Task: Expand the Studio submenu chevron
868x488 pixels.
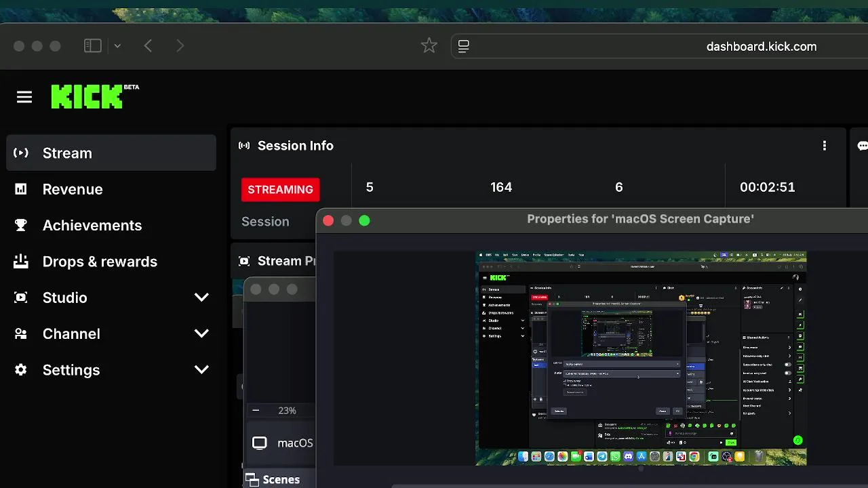Action: click(201, 298)
